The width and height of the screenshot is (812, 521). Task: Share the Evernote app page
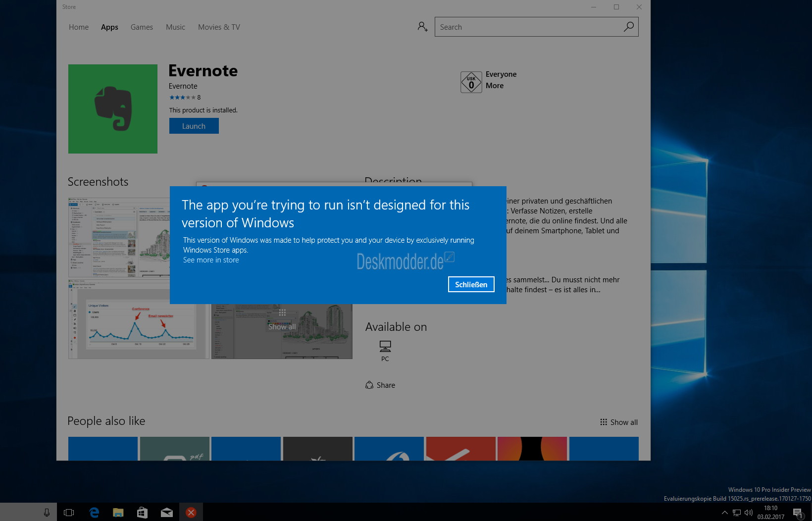click(x=380, y=385)
